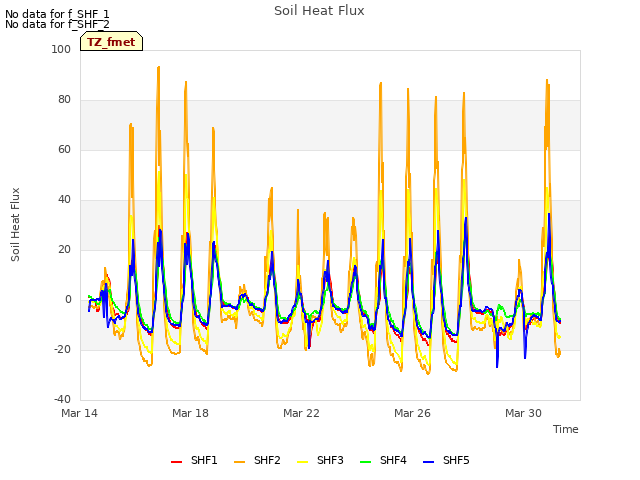Click the Mar 26 x-axis label
Screen dimensions: 640x480
(x=412, y=413)
